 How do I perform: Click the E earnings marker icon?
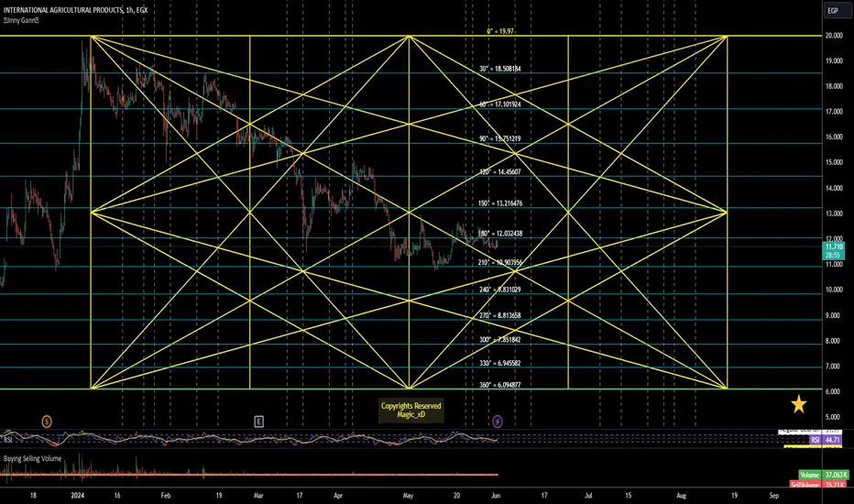pos(258,422)
